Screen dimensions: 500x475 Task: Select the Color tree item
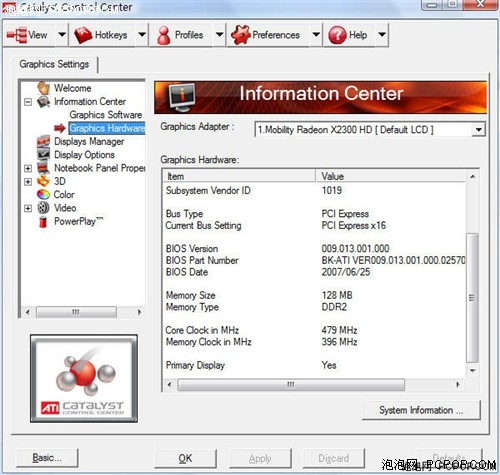point(64,195)
